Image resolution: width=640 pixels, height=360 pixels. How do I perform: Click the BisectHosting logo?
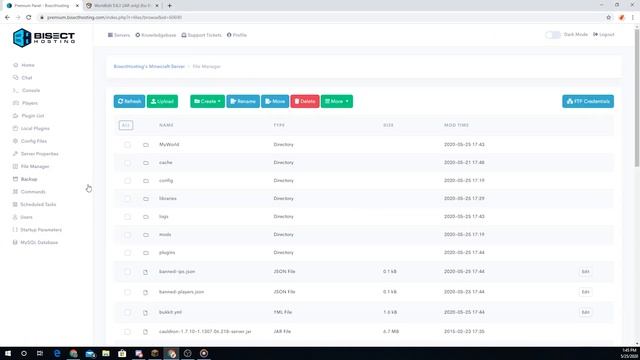click(44, 38)
